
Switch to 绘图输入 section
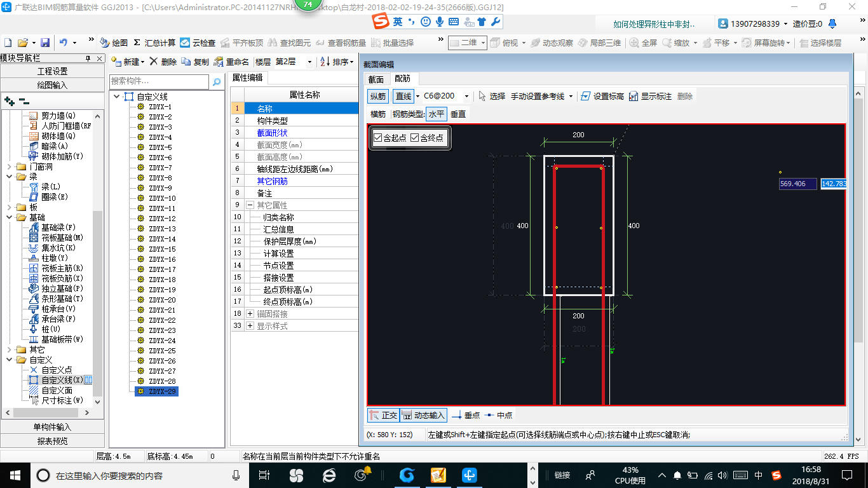click(x=52, y=85)
